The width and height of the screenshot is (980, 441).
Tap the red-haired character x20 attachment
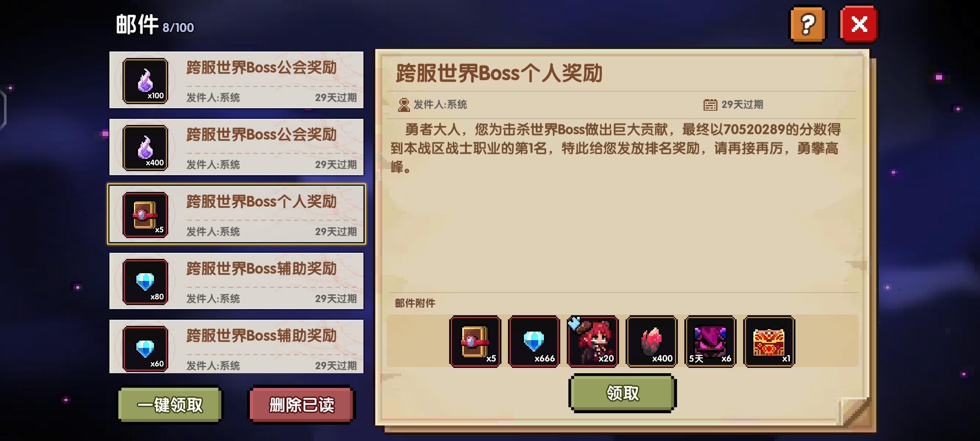click(x=593, y=341)
